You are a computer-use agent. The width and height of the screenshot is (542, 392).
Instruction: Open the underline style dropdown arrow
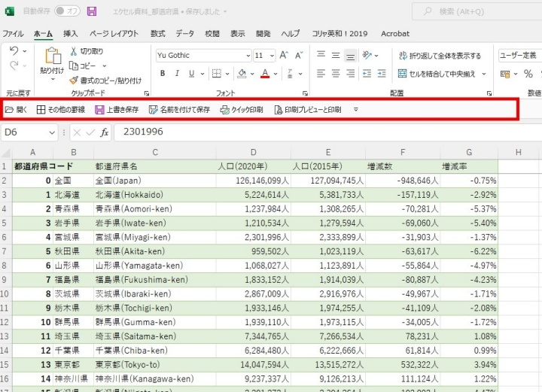[202, 74]
